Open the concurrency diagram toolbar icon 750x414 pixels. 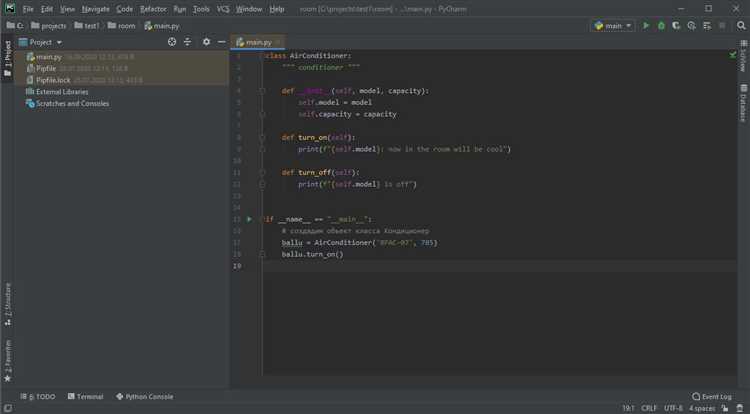pos(707,26)
